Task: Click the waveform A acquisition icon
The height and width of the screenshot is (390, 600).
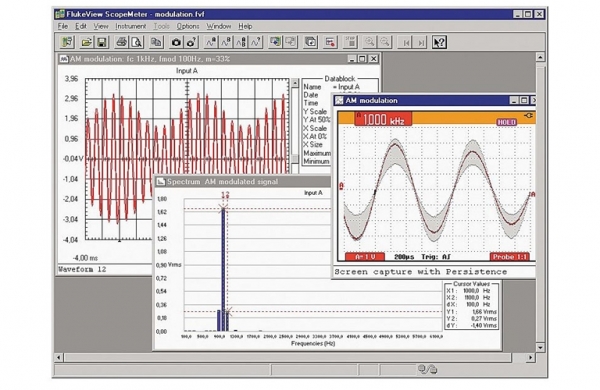Action: coord(211,42)
